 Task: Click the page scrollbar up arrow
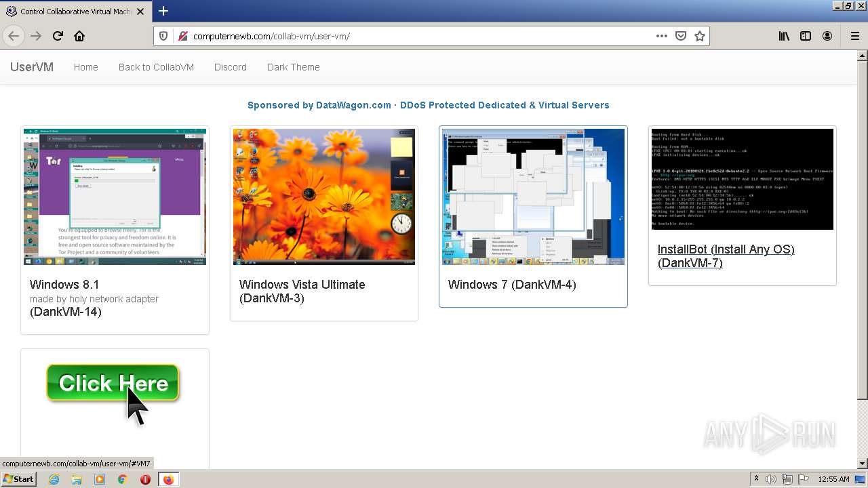click(x=863, y=56)
